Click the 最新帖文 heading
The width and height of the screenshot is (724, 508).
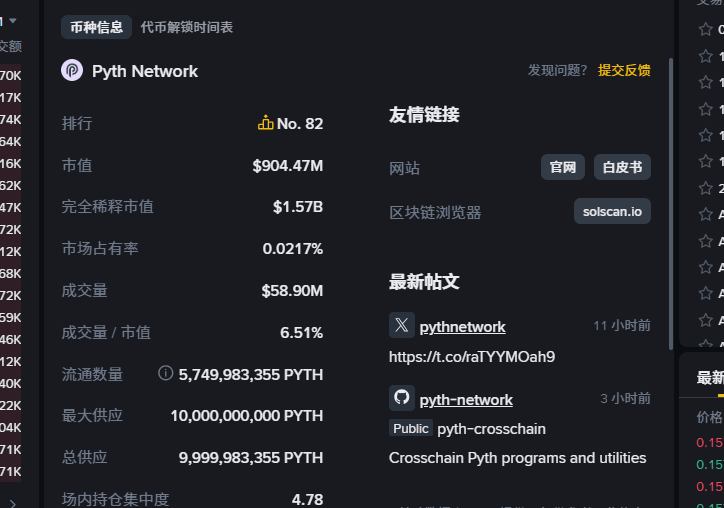tap(424, 282)
